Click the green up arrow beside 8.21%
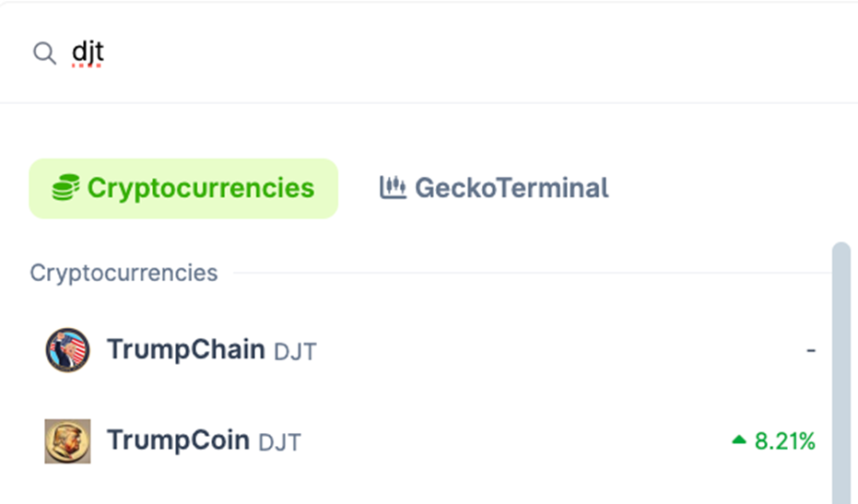Screen dimensions: 858x504 point(738,441)
